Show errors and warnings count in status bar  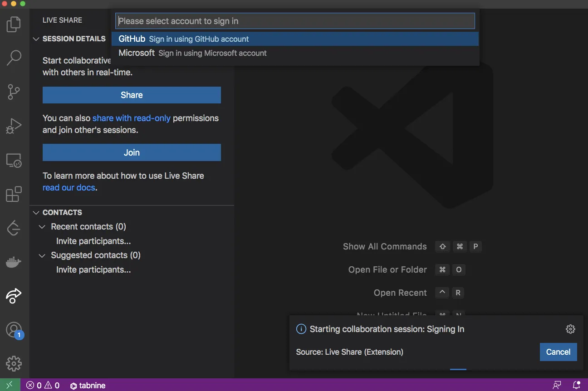pyautogui.click(x=43, y=386)
